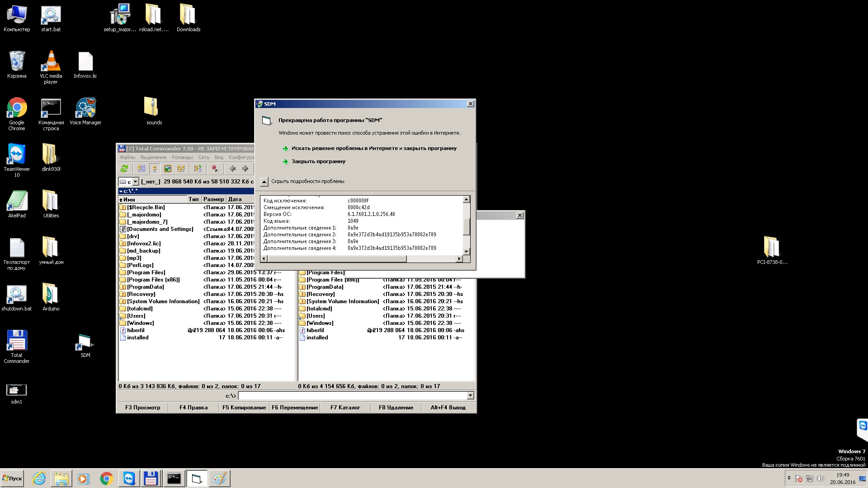This screenshot has width=868, height=488.
Task: Select the thumbnail view picture icon
Action: click(x=168, y=169)
